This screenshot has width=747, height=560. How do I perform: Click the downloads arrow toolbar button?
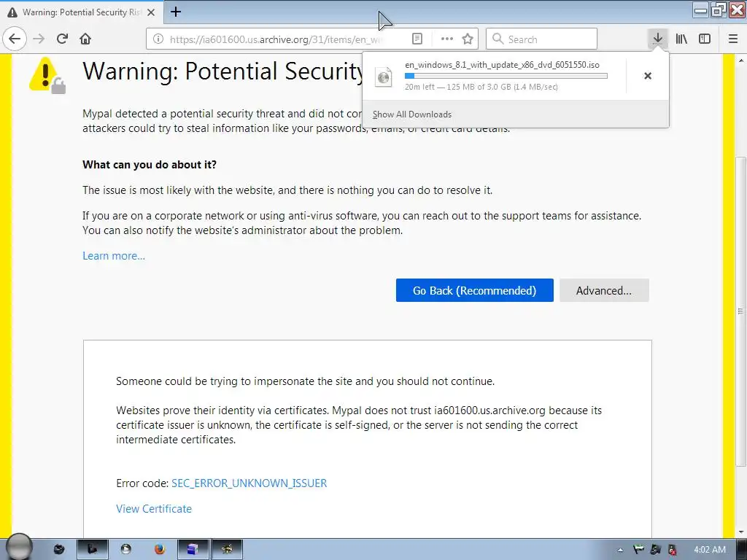point(657,39)
